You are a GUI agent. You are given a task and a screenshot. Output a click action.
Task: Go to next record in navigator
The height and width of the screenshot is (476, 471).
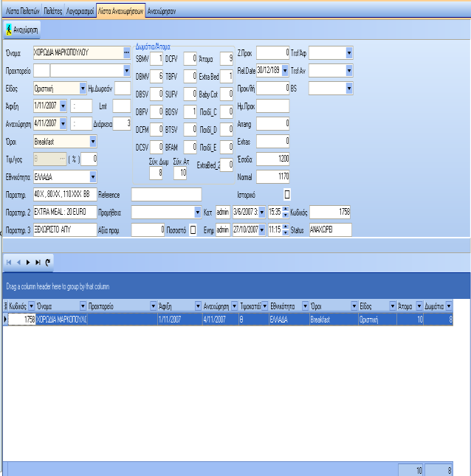[x=28, y=262]
